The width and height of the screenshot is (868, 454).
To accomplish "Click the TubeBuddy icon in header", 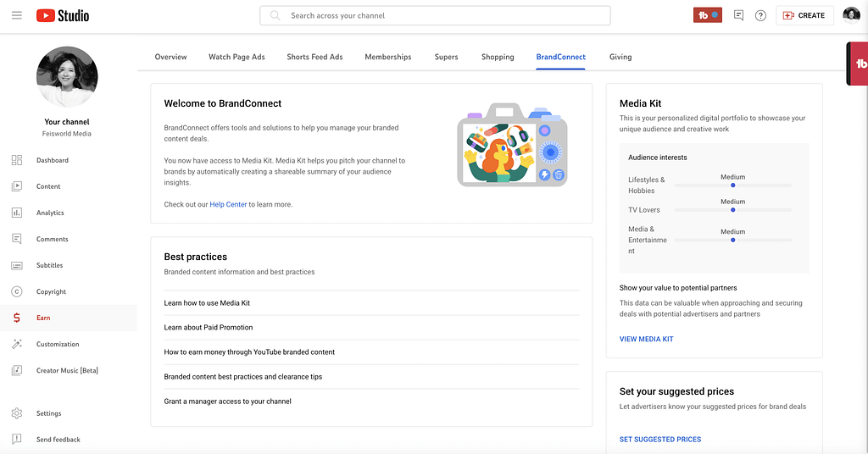I will coord(707,15).
